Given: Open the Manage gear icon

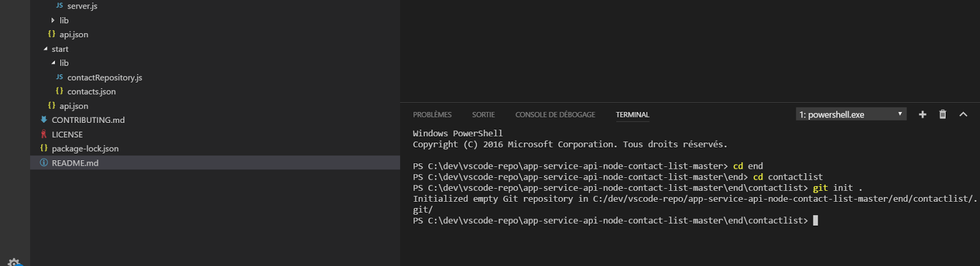Looking at the screenshot, I should pyautogui.click(x=14, y=262).
